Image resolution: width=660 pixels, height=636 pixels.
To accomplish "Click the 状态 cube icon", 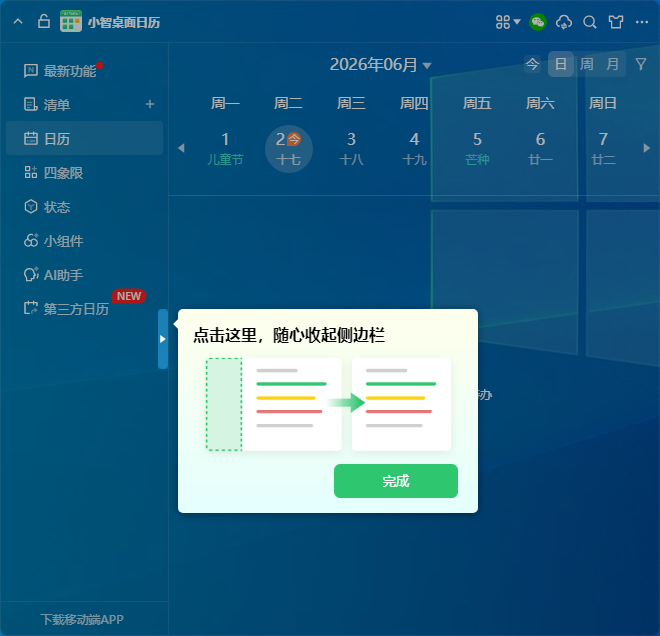I will tap(31, 207).
